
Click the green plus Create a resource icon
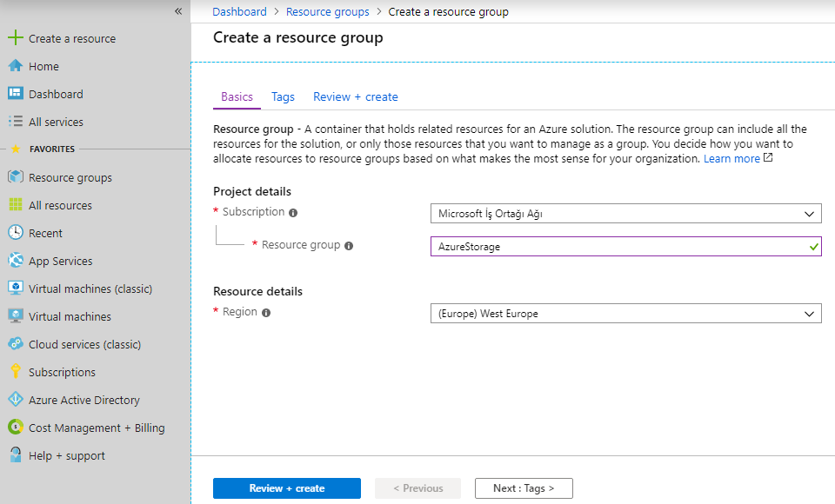[x=16, y=37]
